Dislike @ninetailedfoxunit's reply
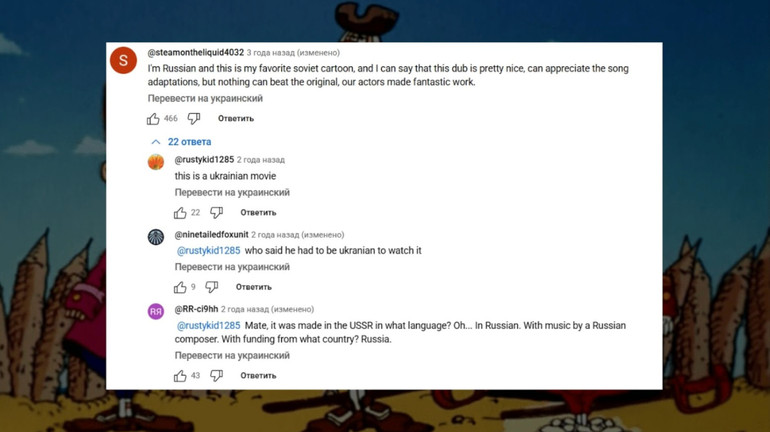Image resolution: width=770 pixels, height=432 pixels. click(212, 287)
